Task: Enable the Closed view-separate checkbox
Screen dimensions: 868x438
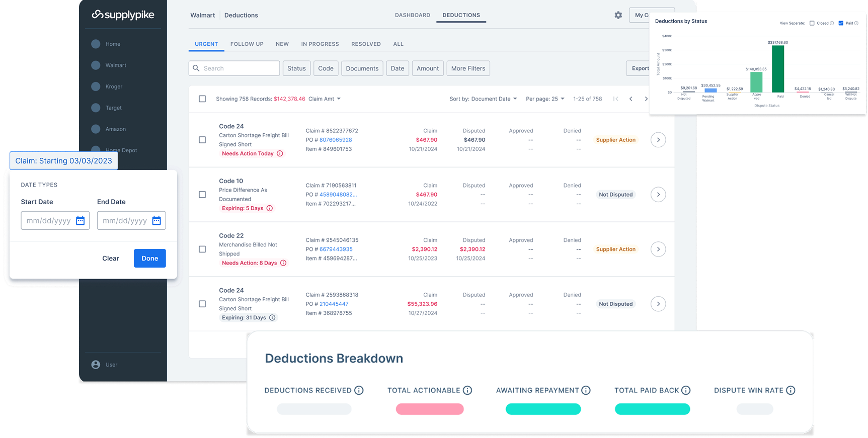Action: point(812,23)
